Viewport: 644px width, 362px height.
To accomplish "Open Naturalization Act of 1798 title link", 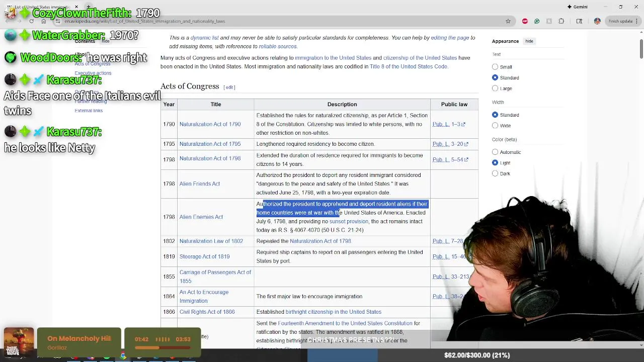I will tap(210, 158).
